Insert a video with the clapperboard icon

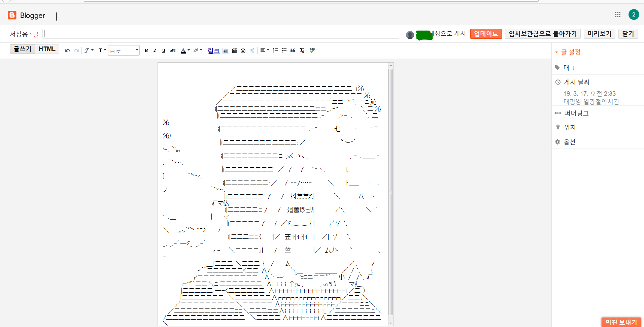[x=234, y=51]
